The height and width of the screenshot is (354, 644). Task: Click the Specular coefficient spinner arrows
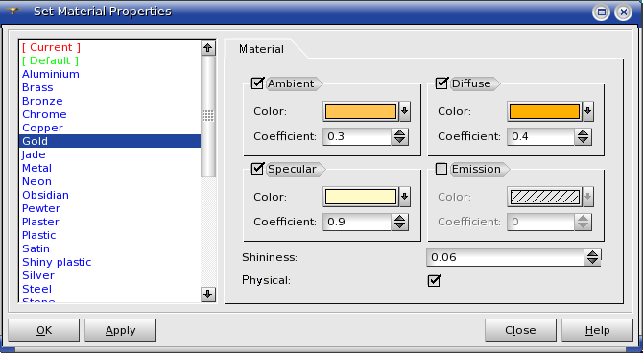[399, 222]
